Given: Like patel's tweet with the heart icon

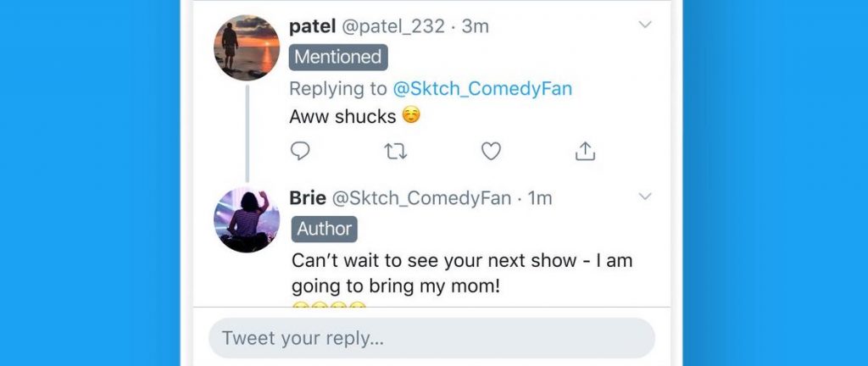Looking at the screenshot, I should pos(491,151).
